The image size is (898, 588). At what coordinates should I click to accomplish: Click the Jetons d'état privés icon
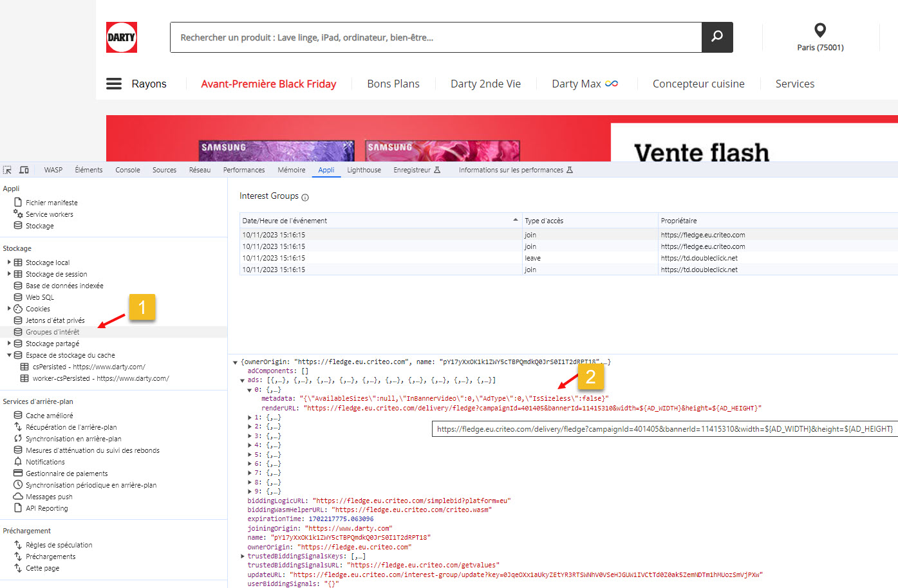pyautogui.click(x=18, y=320)
